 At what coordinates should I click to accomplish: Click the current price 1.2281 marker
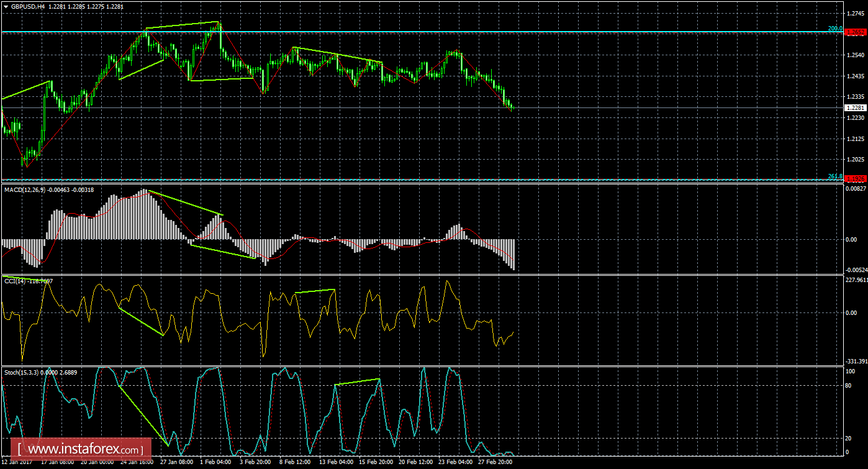coord(855,108)
